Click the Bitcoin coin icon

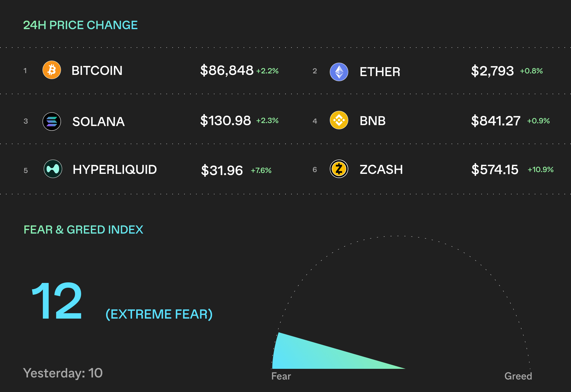pyautogui.click(x=52, y=70)
